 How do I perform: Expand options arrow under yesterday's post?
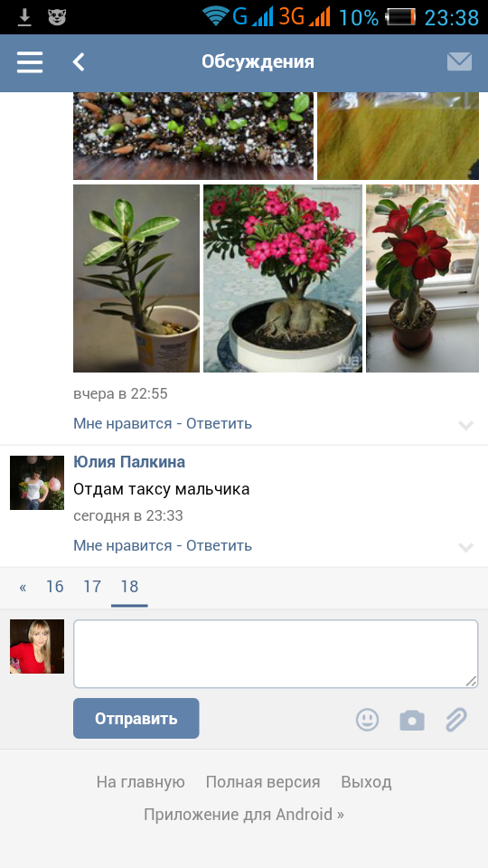(466, 425)
